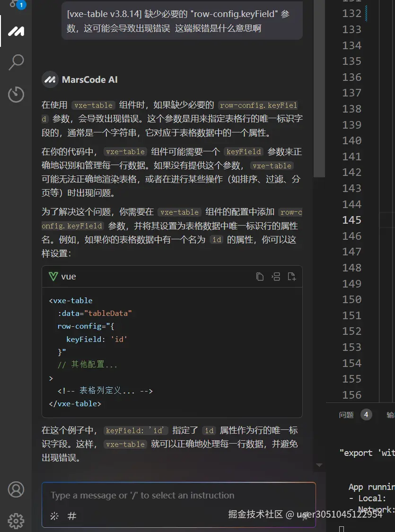
Task: Open the Search view in activity bar
Action: tap(16, 62)
